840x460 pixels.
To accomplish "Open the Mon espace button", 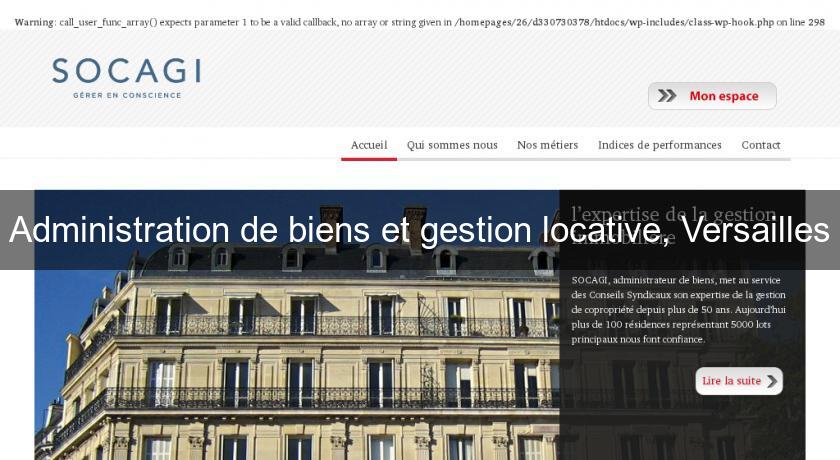I will point(712,96).
